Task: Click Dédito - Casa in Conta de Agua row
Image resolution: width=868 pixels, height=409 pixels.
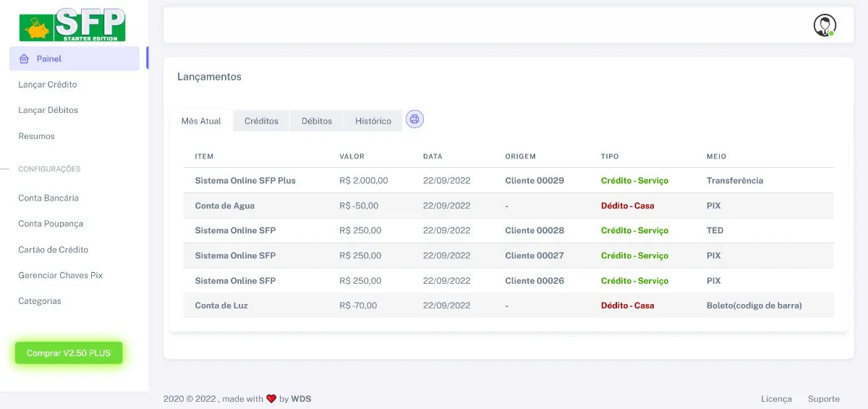Action: [x=627, y=206]
